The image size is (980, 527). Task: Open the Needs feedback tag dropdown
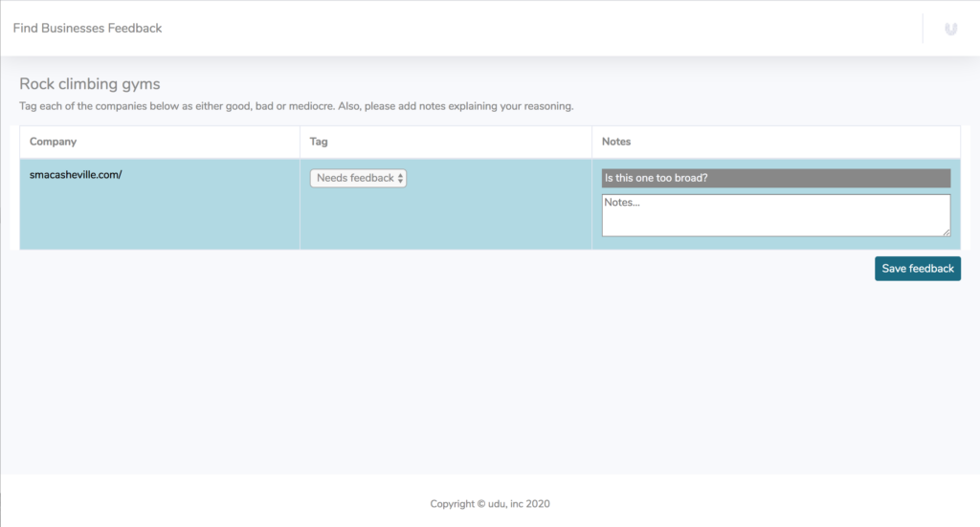tap(358, 178)
